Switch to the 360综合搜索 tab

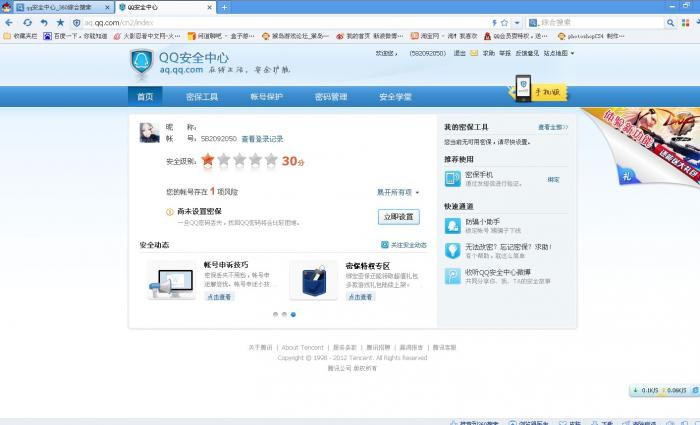tap(62, 8)
